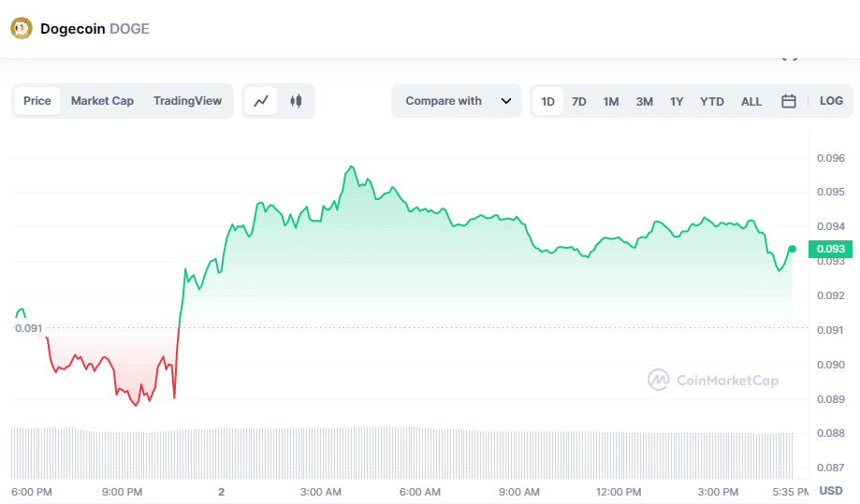860x504 pixels.
Task: Switch to line chart view icon
Action: (x=261, y=101)
